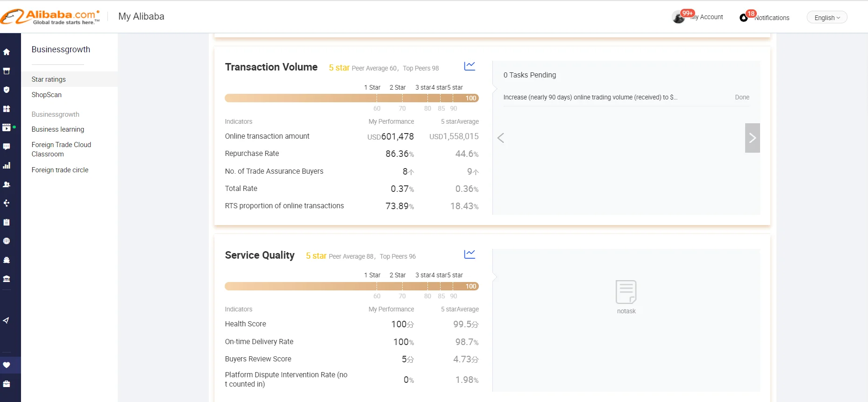Open ShopScan from the side menu
868x402 pixels.
click(x=47, y=95)
